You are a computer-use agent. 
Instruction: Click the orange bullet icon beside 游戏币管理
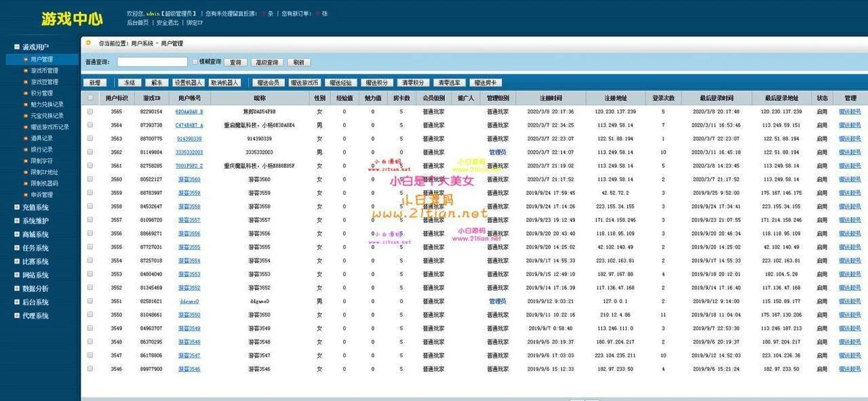coord(26,71)
